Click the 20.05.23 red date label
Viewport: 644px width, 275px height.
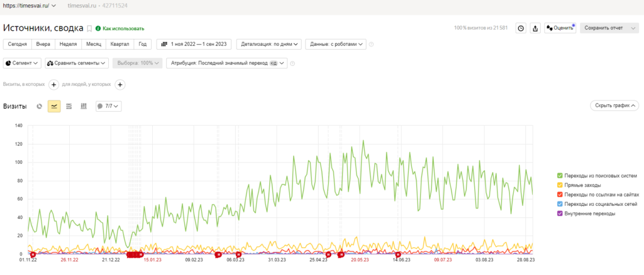pyautogui.click(x=360, y=260)
